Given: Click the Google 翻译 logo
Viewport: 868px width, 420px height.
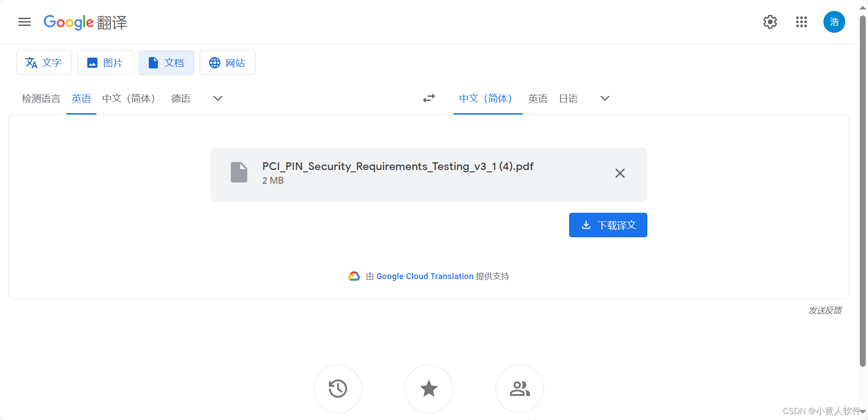Looking at the screenshot, I should tap(85, 22).
